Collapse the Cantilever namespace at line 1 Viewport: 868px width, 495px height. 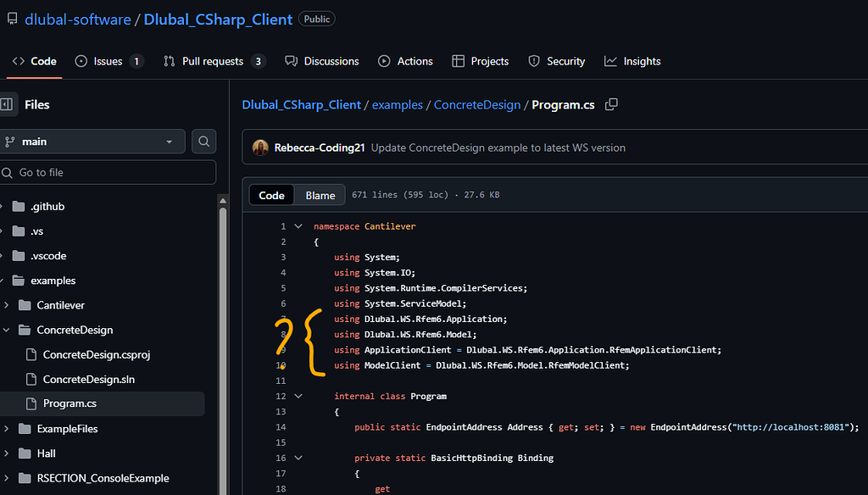[298, 226]
